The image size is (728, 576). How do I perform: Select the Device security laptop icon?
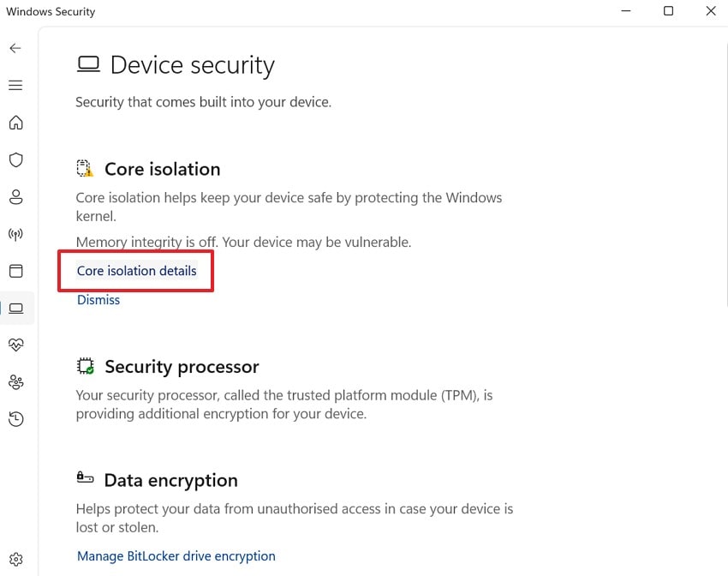15,308
